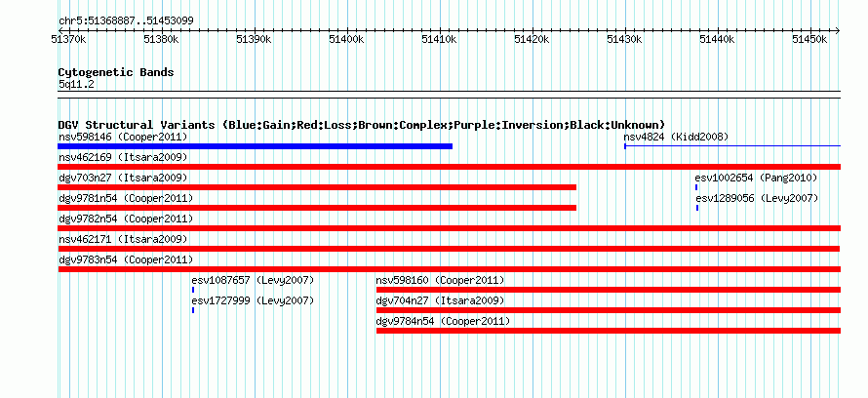This screenshot has height=398, width=868.
Task: Open esv1087657 (Levy2007) label
Action: click(253, 280)
